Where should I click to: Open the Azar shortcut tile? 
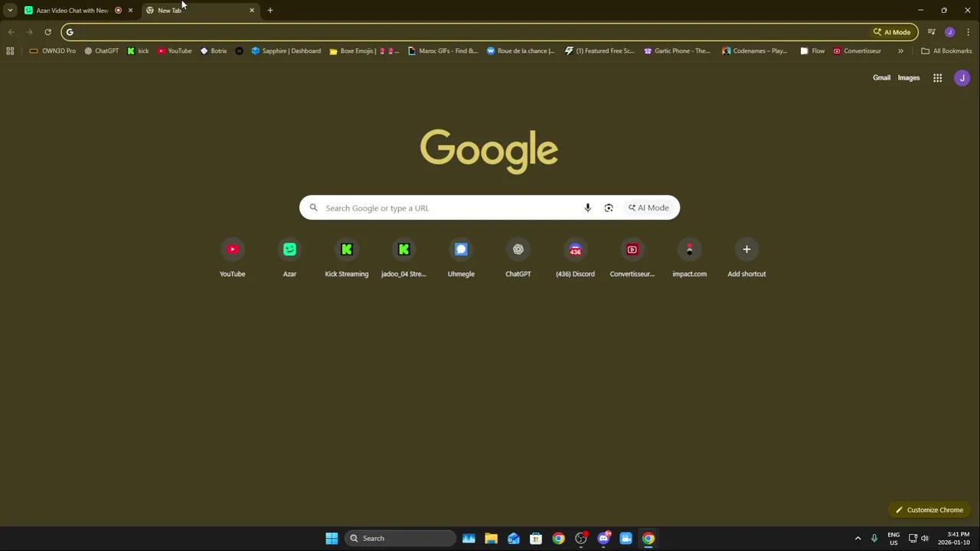click(x=289, y=258)
